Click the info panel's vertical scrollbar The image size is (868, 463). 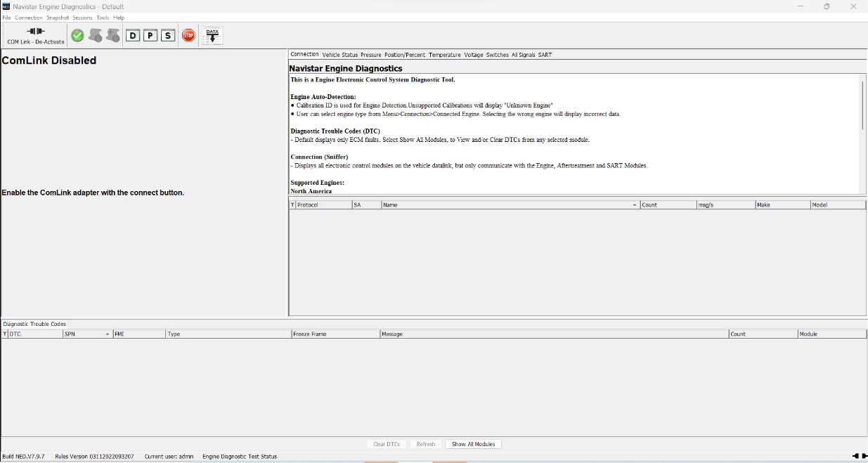pyautogui.click(x=862, y=105)
